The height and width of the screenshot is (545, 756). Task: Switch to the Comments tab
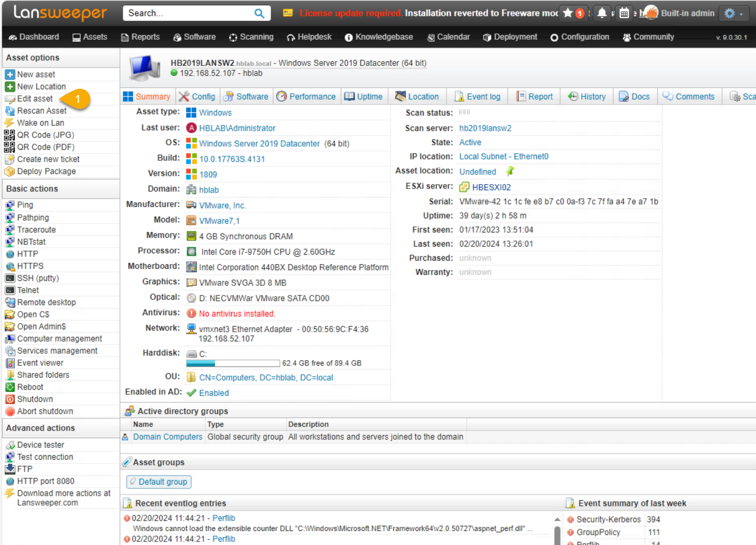[688, 96]
